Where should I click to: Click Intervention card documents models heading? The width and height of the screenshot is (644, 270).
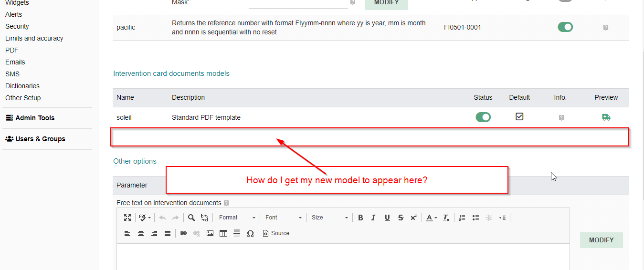point(171,73)
